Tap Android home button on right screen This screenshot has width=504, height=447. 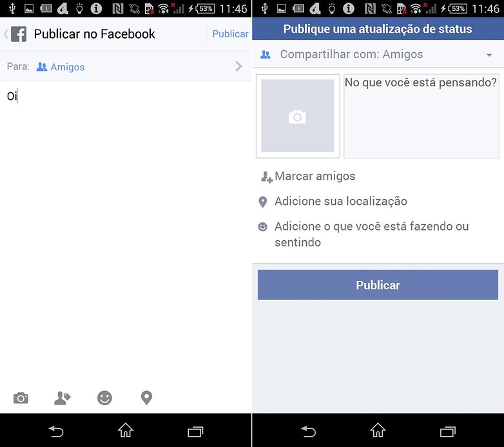(378, 430)
